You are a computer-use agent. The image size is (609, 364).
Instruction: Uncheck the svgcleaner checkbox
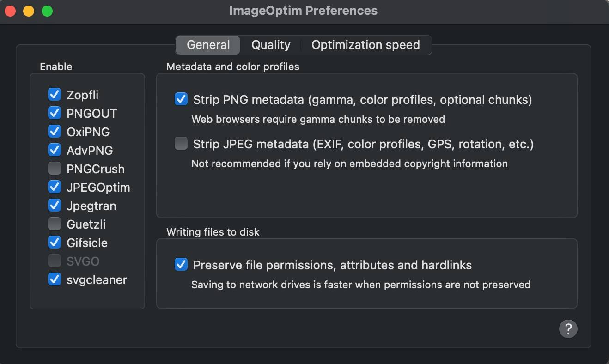click(x=55, y=279)
